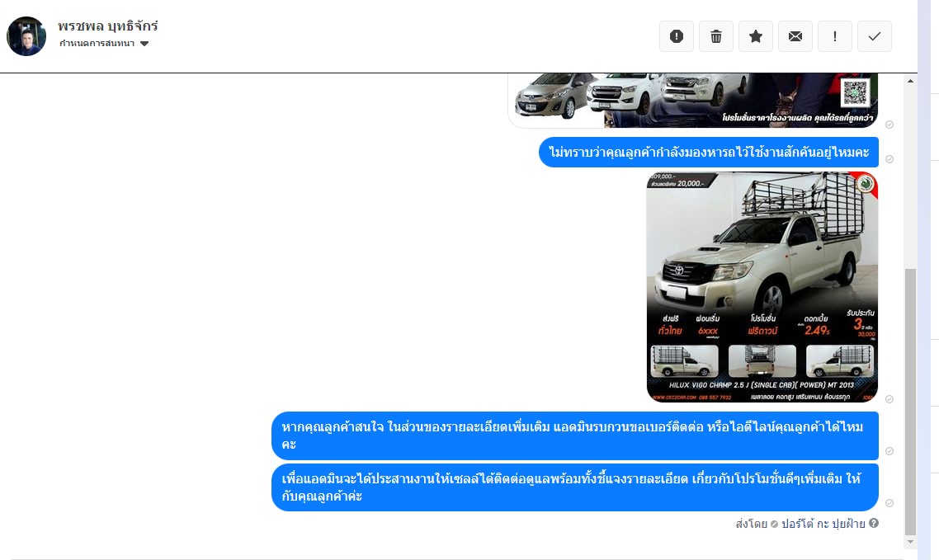The height and width of the screenshot is (560, 939).
Task: Click the delivered check icon beside the หากคุณลูกค้าสนใจ message
Action: point(889,451)
